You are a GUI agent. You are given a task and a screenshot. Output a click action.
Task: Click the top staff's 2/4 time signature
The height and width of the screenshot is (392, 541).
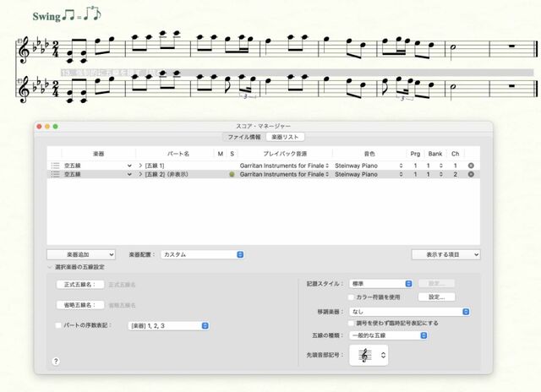tap(55, 49)
